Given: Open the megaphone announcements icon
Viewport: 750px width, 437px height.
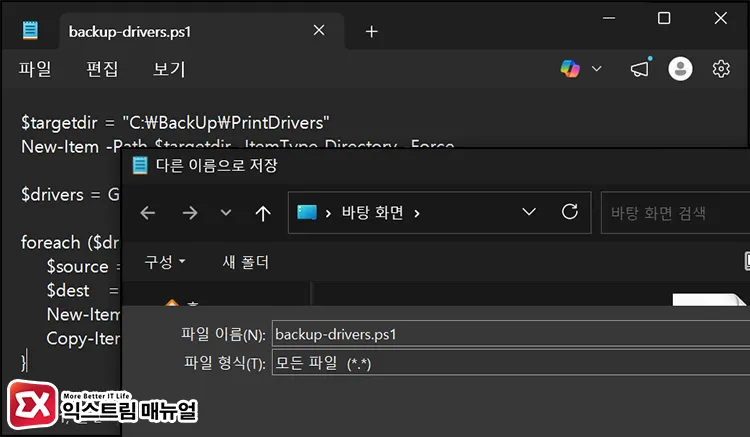Looking at the screenshot, I should click(x=640, y=69).
